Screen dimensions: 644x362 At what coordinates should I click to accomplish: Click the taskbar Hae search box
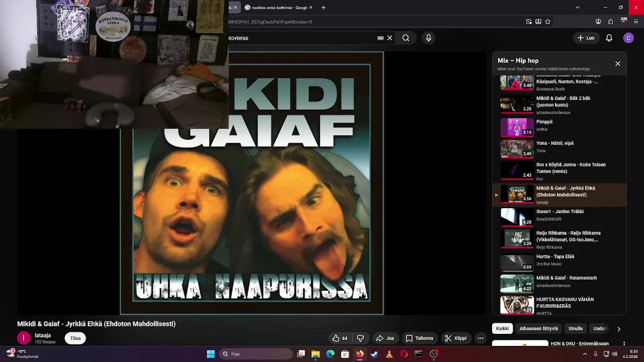[257, 354]
